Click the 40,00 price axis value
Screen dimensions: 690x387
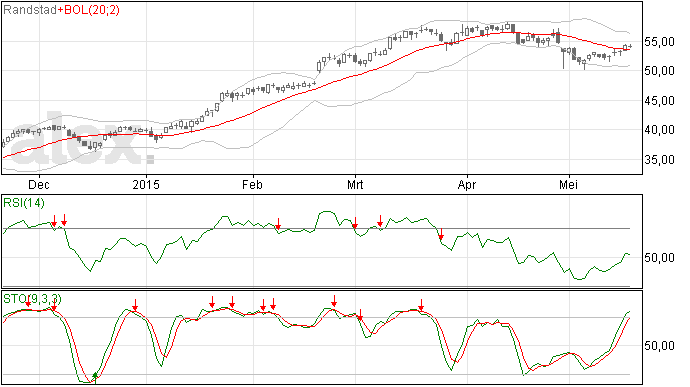click(659, 130)
